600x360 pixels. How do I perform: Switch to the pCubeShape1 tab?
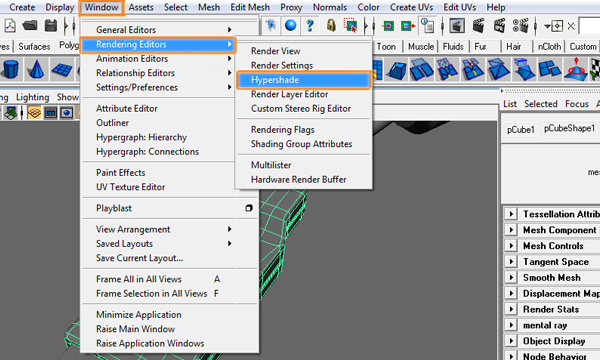click(569, 129)
